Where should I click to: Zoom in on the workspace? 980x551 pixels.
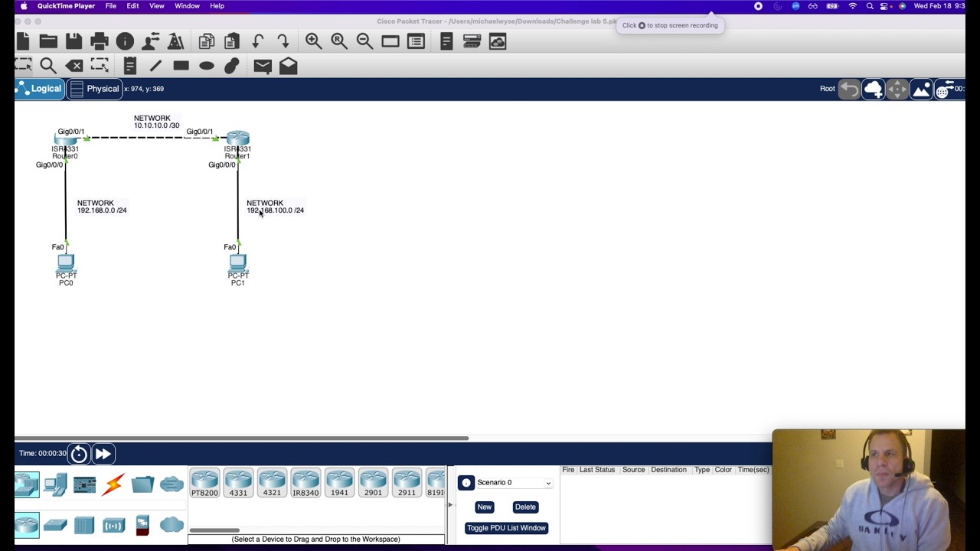[313, 41]
